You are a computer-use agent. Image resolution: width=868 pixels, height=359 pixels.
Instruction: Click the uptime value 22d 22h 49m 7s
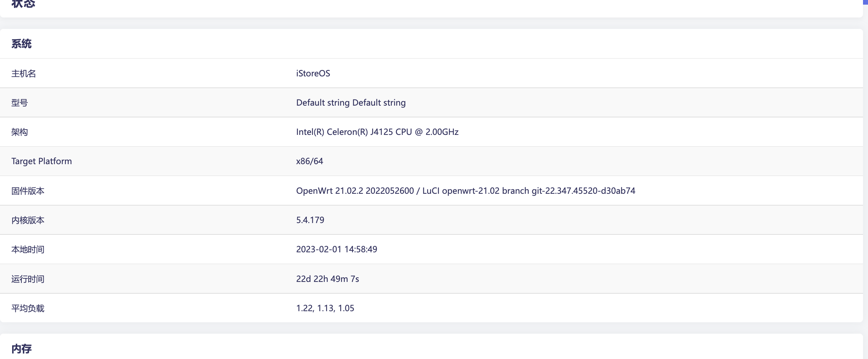pos(328,279)
